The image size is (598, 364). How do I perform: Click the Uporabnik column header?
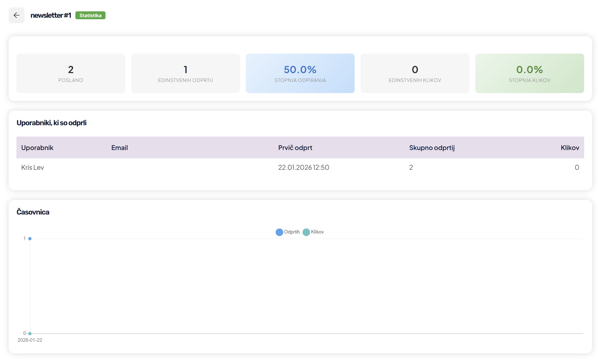(37, 148)
